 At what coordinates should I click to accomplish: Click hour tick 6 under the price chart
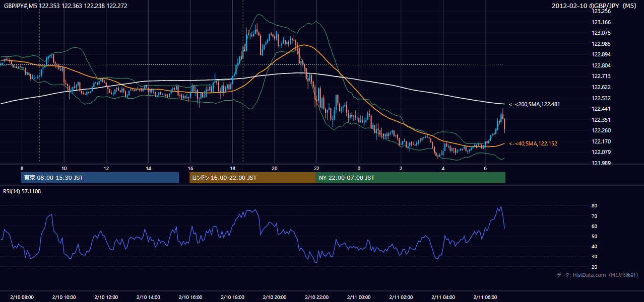click(485, 168)
